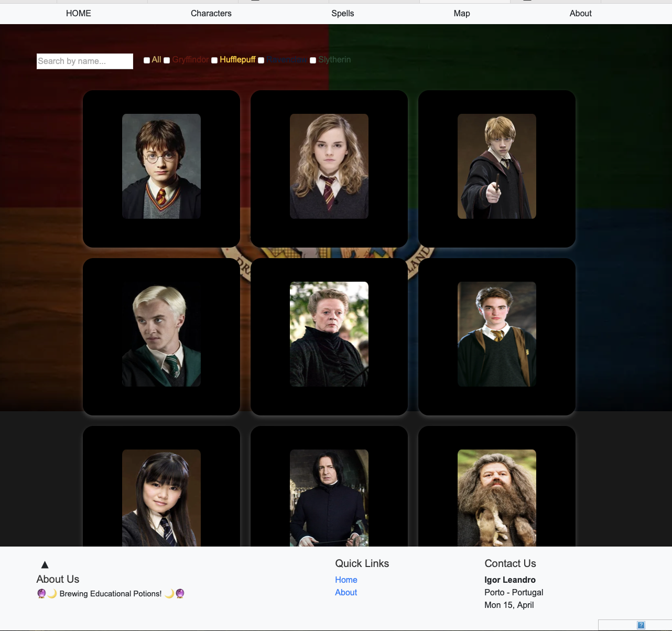Screen dimensions: 672x631
Task: Click the back-to-top arrow above About Us
Action: [45, 564]
